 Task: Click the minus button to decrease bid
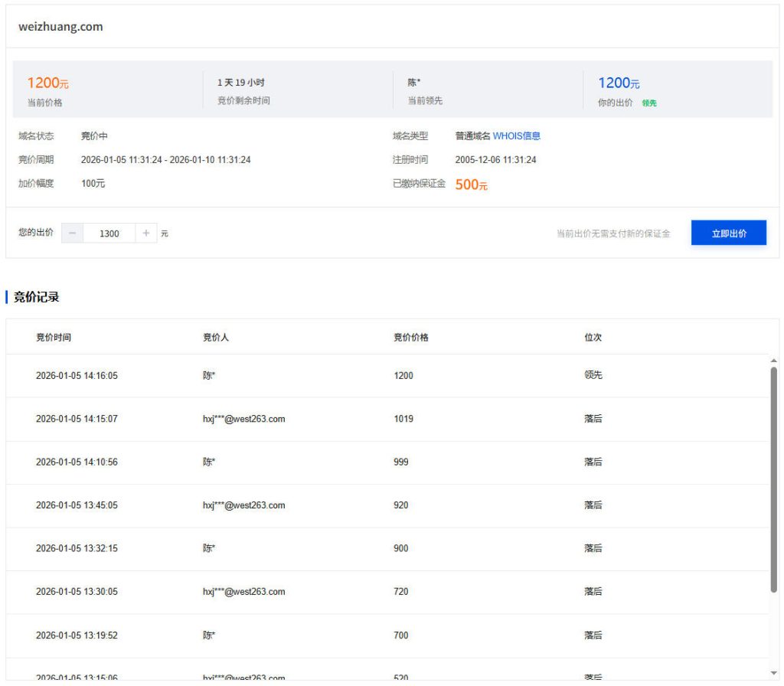[72, 234]
